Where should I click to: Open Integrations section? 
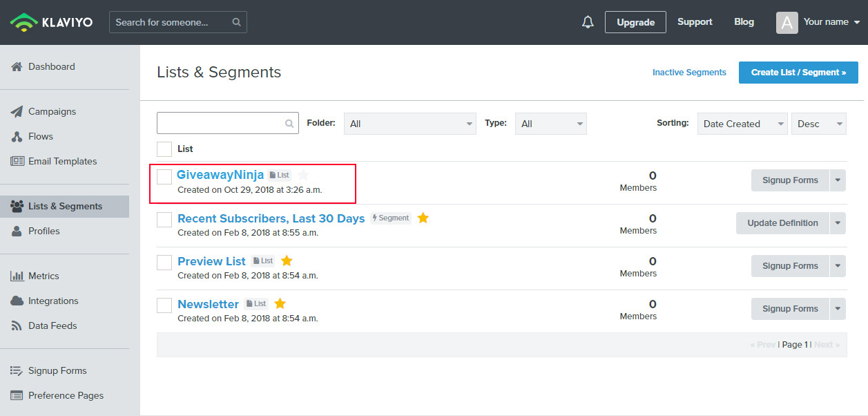53,301
